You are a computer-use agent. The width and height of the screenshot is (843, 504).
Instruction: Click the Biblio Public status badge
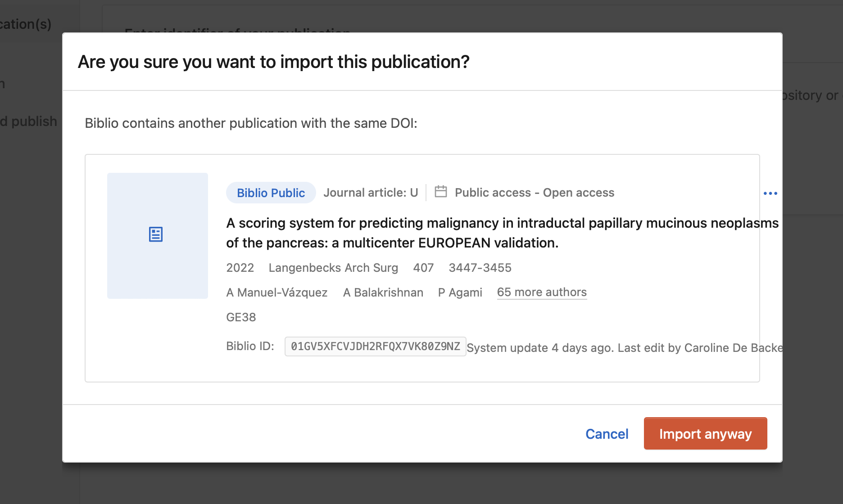(270, 193)
